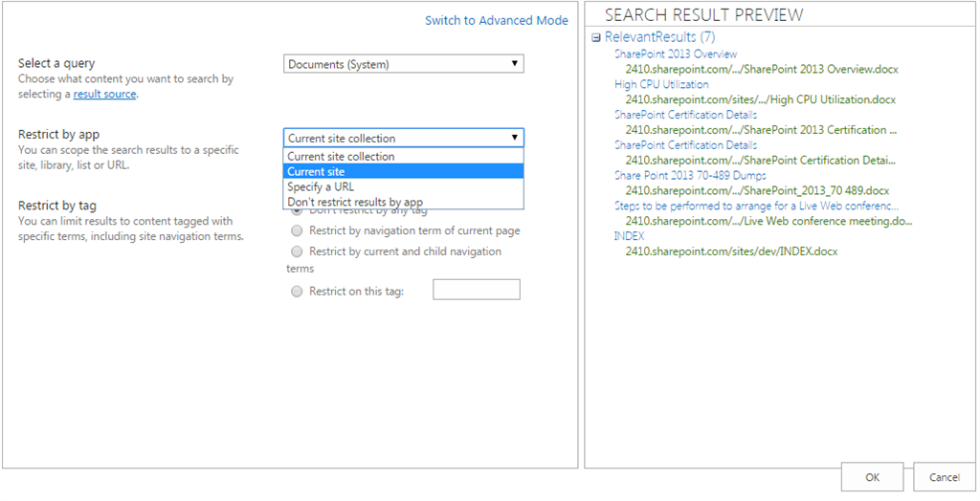
Task: Open the 'result source' hyperlink
Action: coord(104,94)
